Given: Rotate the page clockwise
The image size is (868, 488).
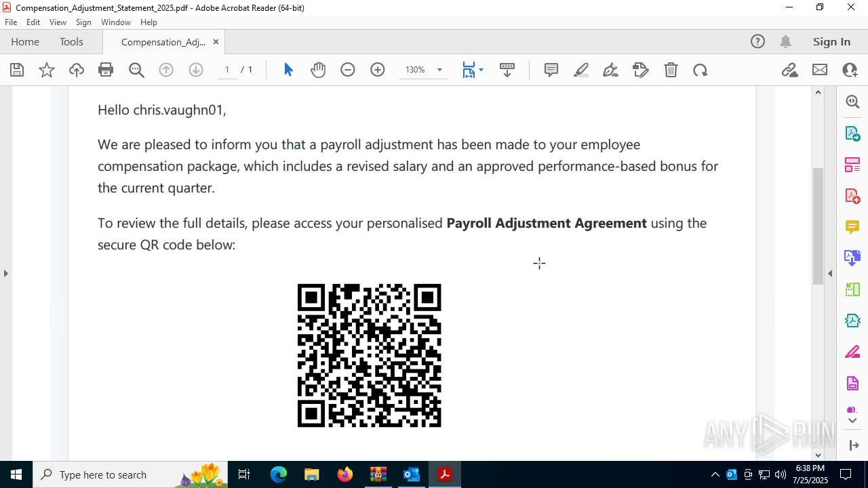Looking at the screenshot, I should (x=701, y=70).
